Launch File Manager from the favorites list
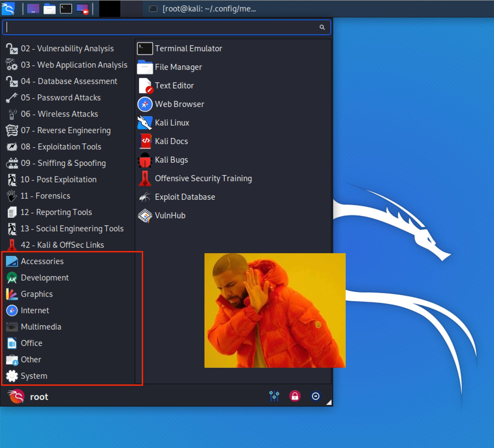 click(x=145, y=67)
